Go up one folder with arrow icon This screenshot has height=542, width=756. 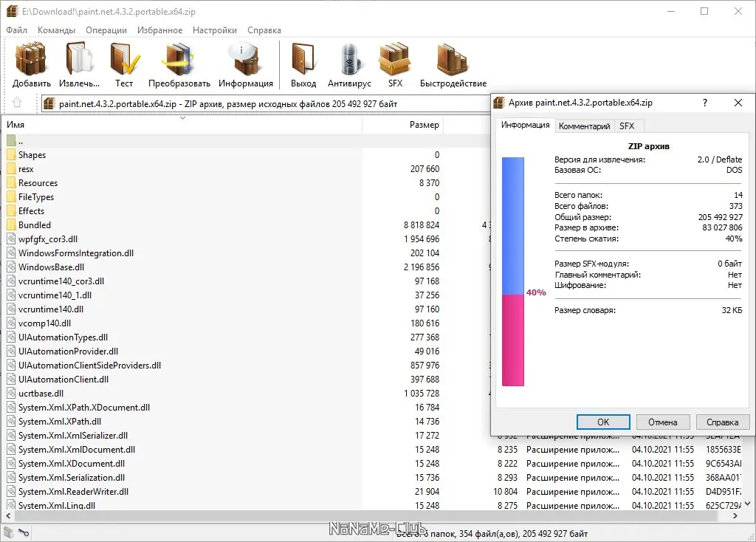tap(18, 103)
